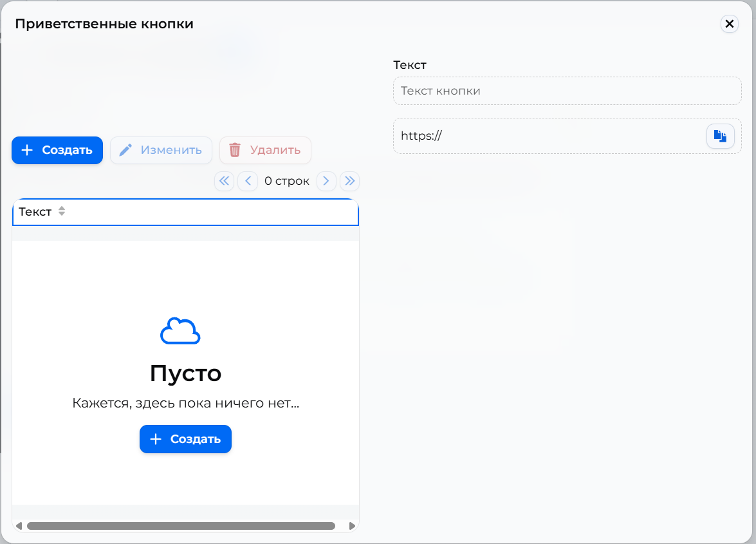Close the Приветственные кнопки dialog

coord(730,24)
